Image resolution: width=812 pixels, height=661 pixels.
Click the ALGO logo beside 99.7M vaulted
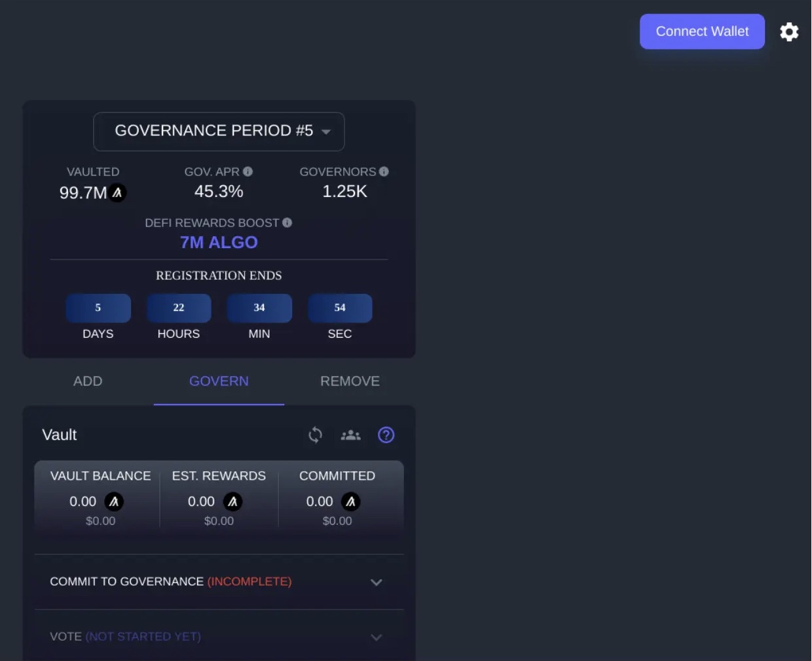(117, 193)
